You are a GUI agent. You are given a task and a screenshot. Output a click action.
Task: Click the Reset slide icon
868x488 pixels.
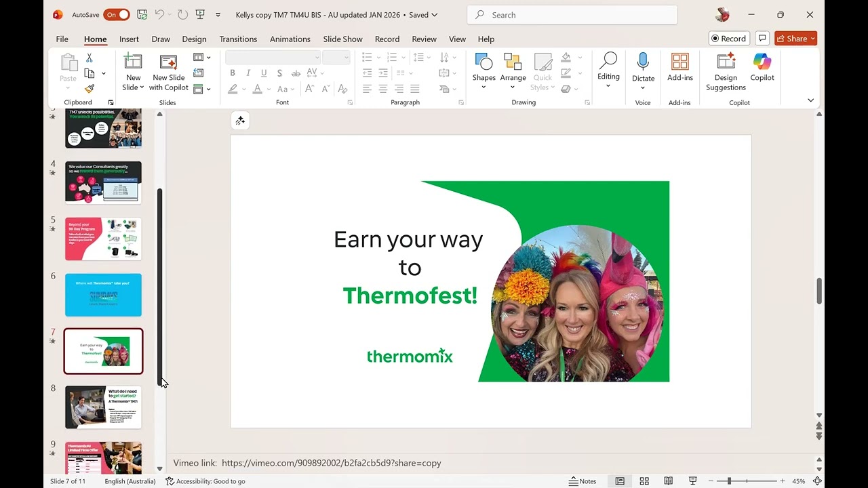pos(199,73)
